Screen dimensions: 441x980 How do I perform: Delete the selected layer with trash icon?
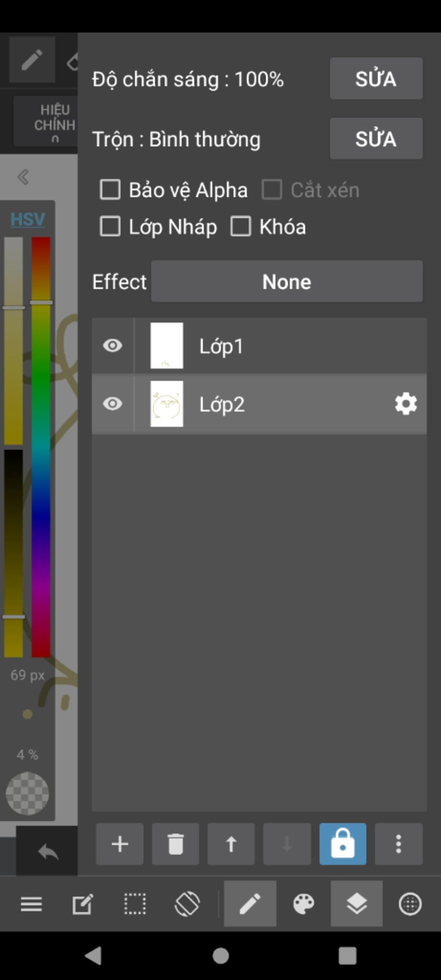pyautogui.click(x=175, y=844)
